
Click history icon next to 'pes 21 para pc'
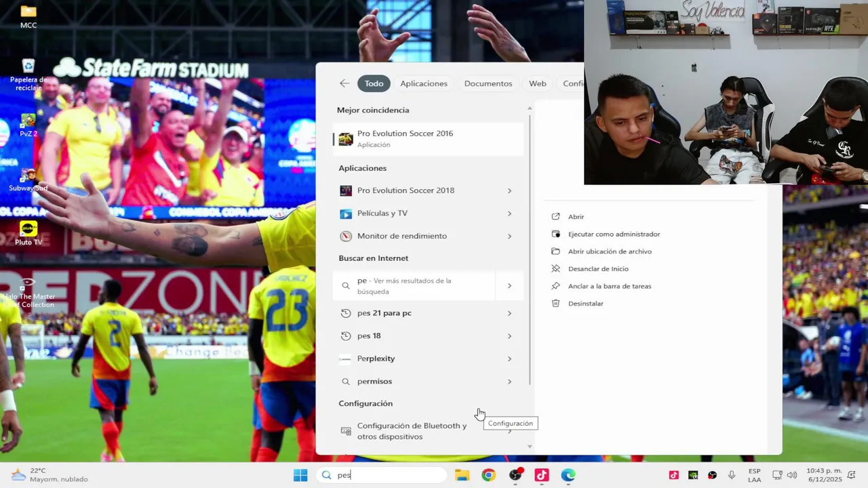click(346, 313)
